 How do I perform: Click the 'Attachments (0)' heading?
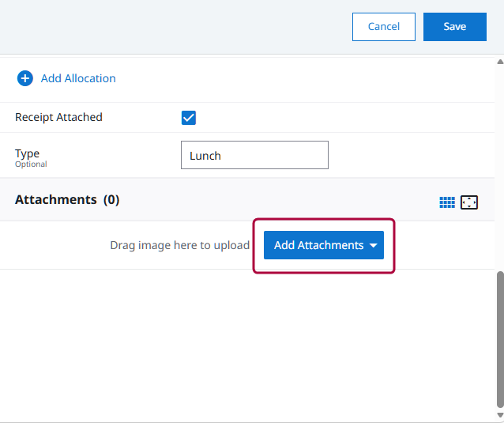point(67,200)
